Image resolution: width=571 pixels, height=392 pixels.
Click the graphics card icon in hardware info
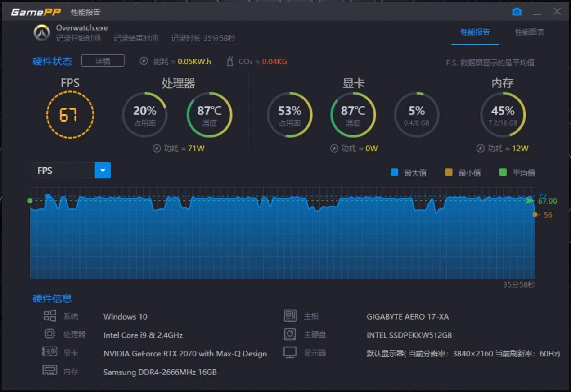pos(49,352)
